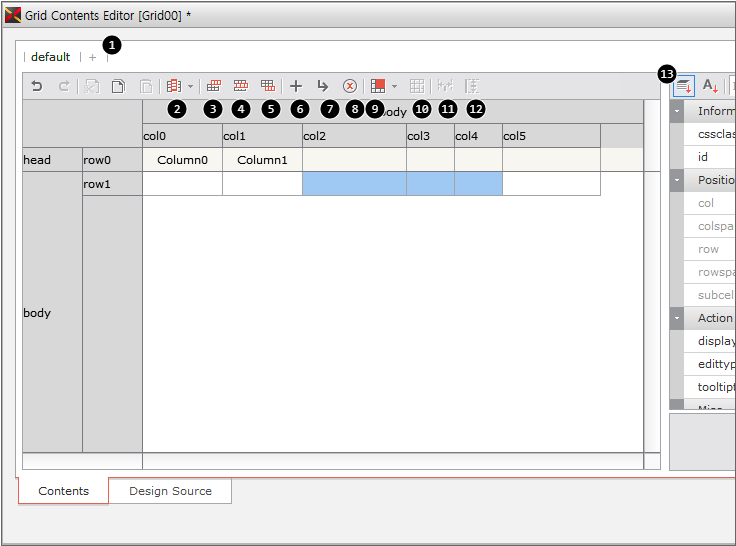
Task: Click the red merge cells swatch icon
Action: click(x=378, y=87)
